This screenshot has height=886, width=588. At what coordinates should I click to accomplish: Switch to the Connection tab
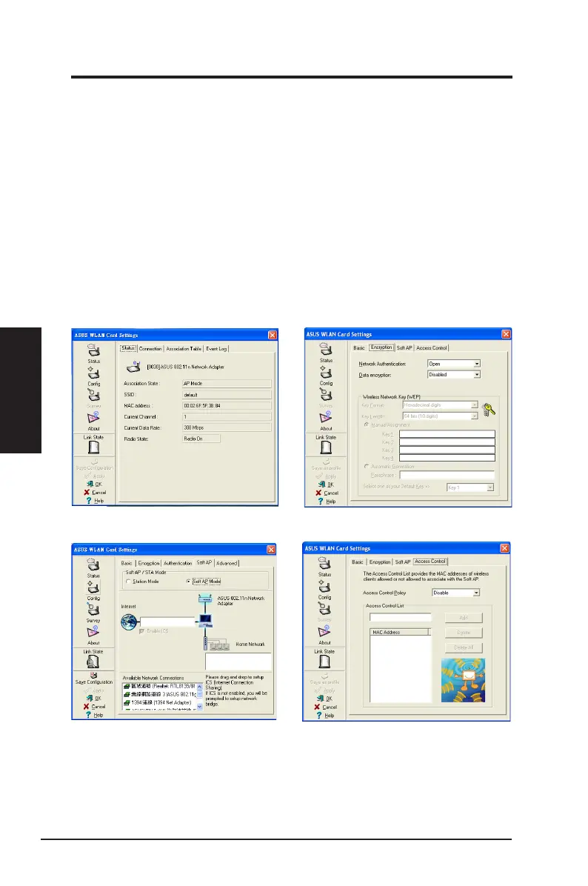pos(150,349)
